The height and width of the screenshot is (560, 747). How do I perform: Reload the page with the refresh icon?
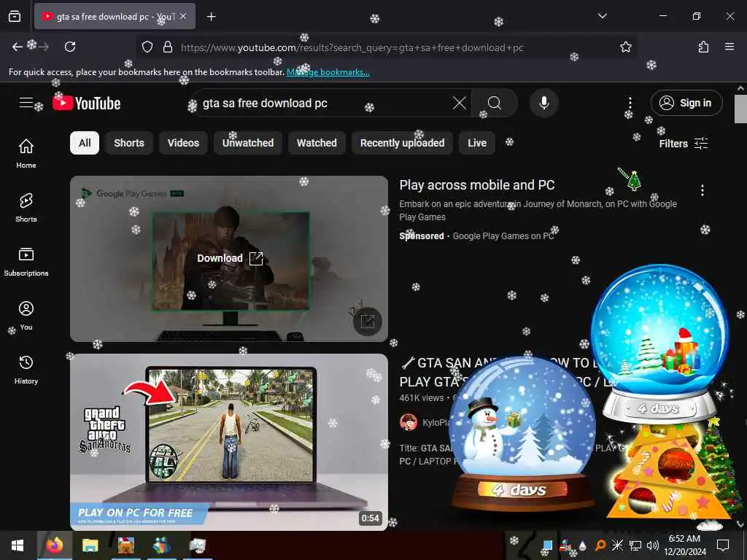(x=70, y=47)
